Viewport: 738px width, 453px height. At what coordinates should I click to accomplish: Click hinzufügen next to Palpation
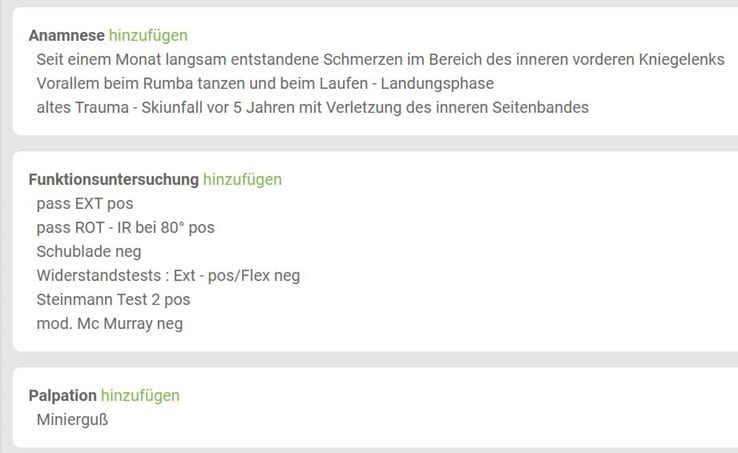point(140,396)
